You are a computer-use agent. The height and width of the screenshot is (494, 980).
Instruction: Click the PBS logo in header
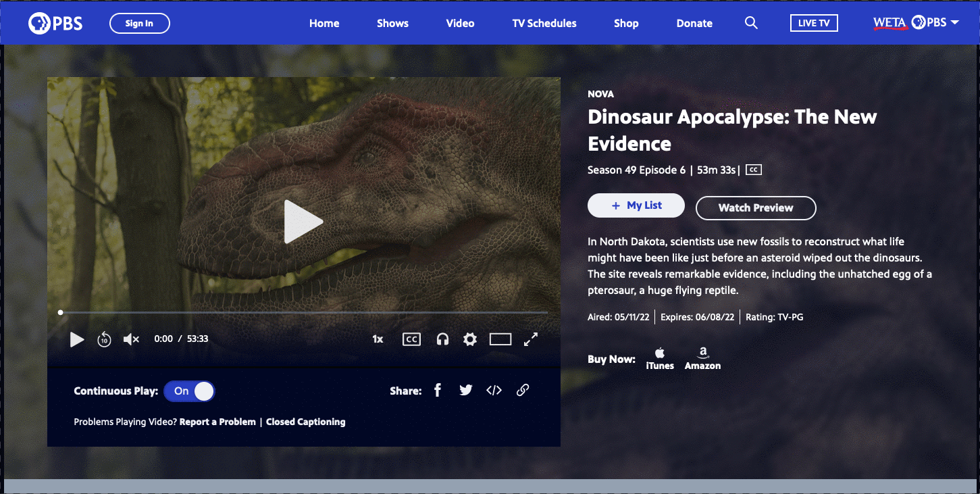[x=55, y=24]
